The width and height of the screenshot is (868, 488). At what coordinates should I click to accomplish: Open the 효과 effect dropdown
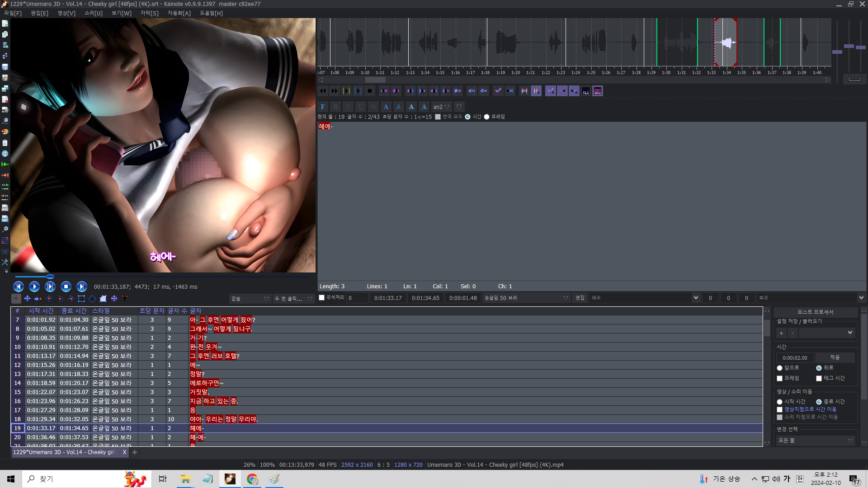point(811,298)
